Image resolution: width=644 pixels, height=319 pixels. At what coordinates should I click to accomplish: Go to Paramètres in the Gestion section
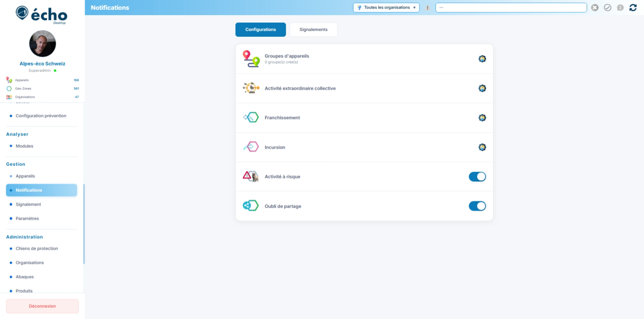(x=27, y=219)
